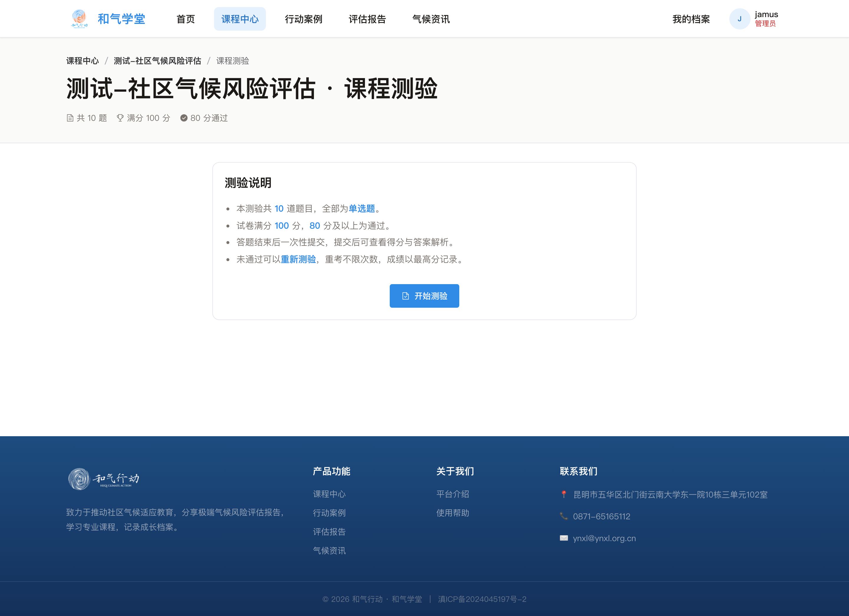Open 我的档案 in the header
The height and width of the screenshot is (616, 849).
pos(691,19)
